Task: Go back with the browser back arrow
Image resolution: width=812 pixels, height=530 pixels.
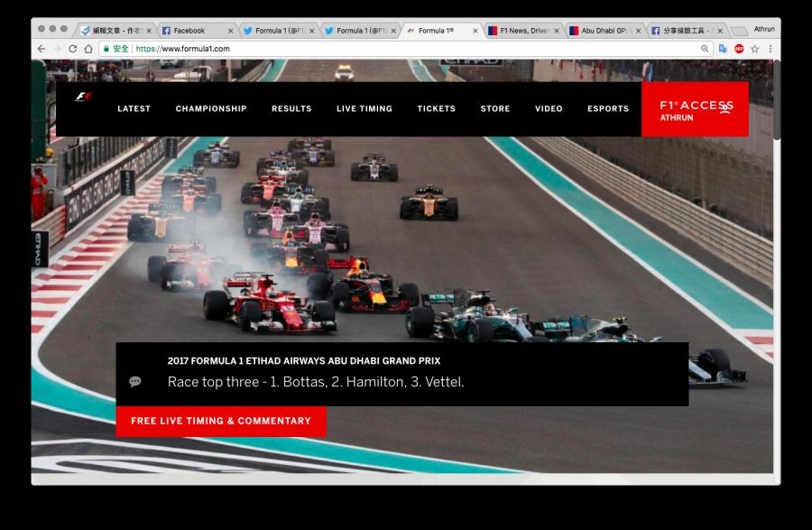Action: (42, 49)
